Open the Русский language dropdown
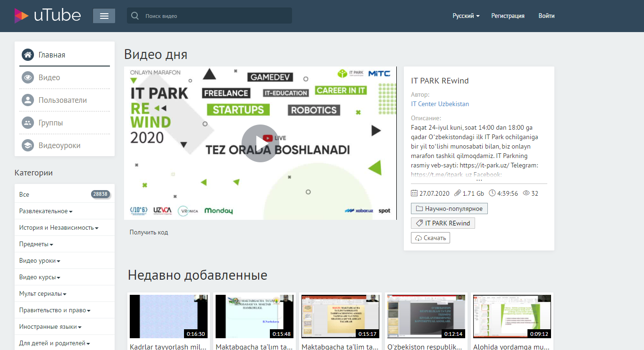The width and height of the screenshot is (644, 350). (x=466, y=16)
